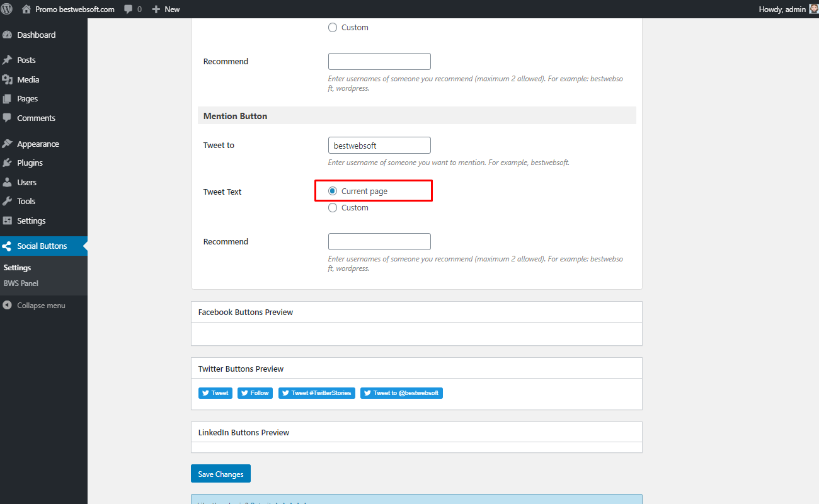The width and height of the screenshot is (819, 504).
Task: Click the Follow preview button
Action: click(255, 392)
